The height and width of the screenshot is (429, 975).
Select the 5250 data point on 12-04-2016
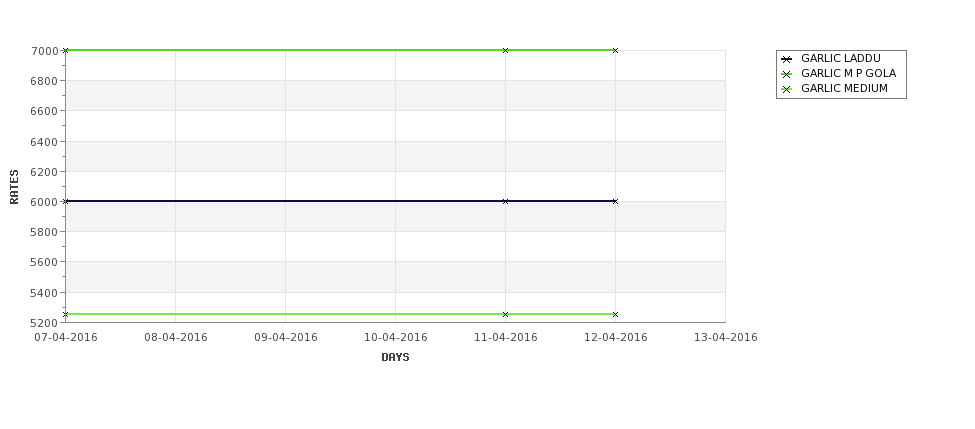point(615,315)
